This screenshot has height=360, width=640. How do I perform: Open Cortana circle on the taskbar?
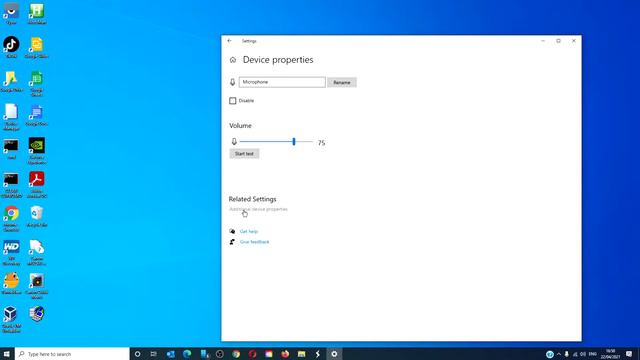pos(138,354)
